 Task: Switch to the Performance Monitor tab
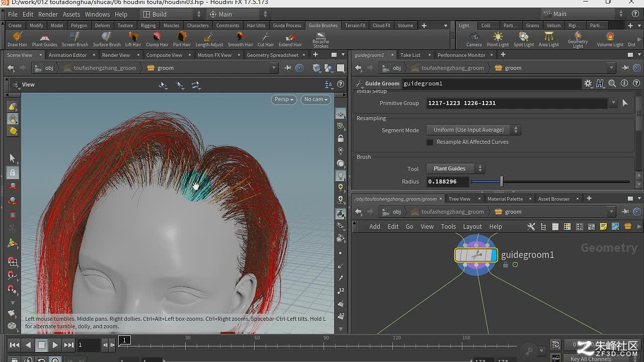click(461, 55)
